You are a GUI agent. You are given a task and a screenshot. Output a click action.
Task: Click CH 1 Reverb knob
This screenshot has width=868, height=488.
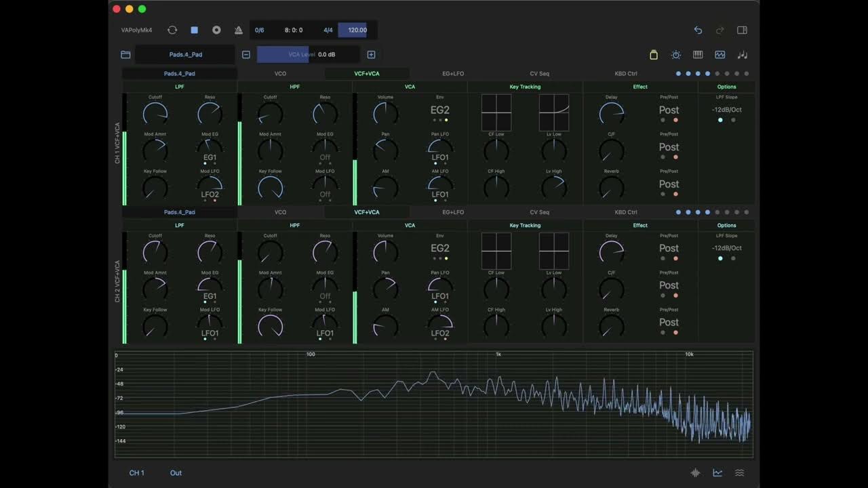click(612, 188)
